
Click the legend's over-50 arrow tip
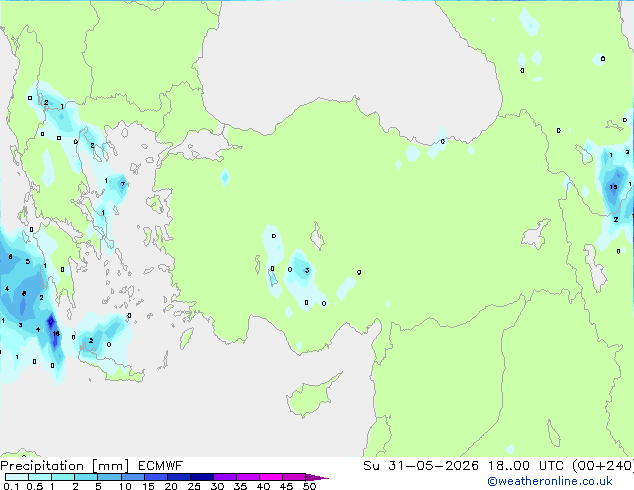click(x=317, y=477)
